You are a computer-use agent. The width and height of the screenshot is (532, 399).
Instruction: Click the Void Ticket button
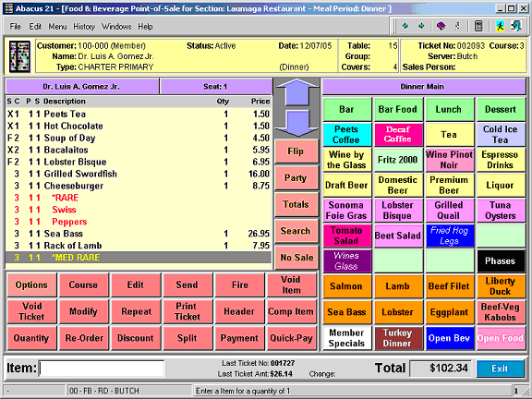[x=31, y=311]
